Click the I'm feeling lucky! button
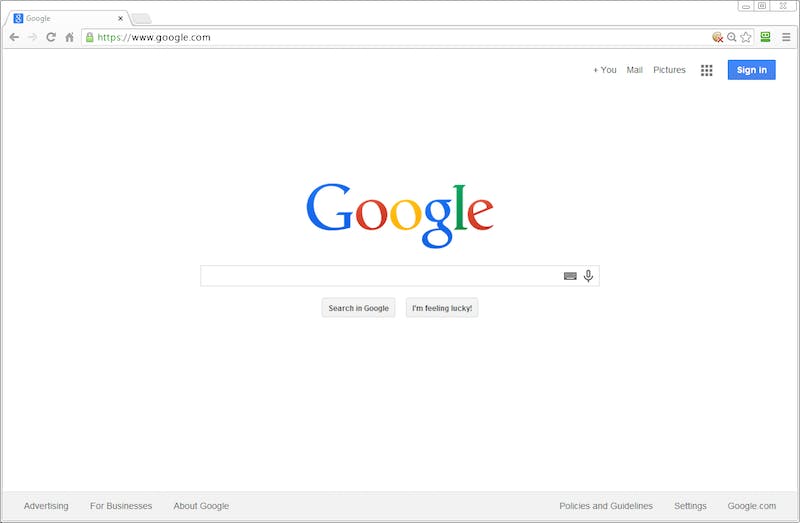The height and width of the screenshot is (523, 800). 442,308
